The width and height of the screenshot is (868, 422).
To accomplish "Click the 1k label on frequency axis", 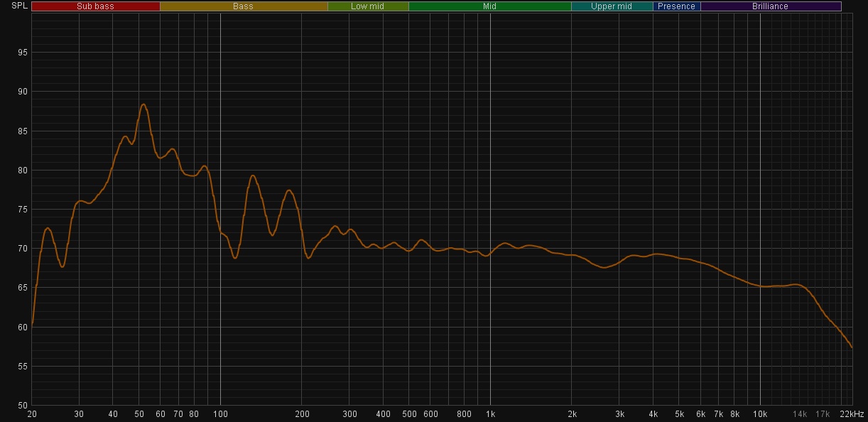I will [490, 414].
